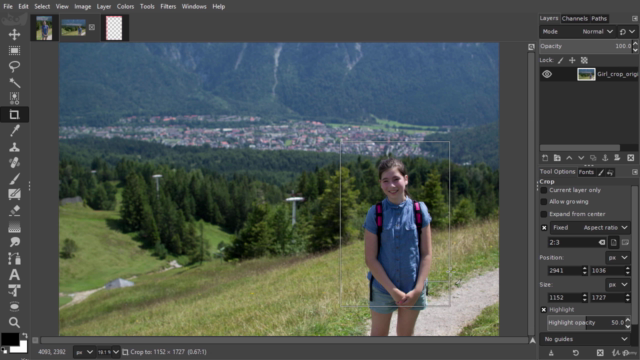Open blend mode group switcher dropdown
This screenshot has height=360, width=640.
click(x=627, y=31)
